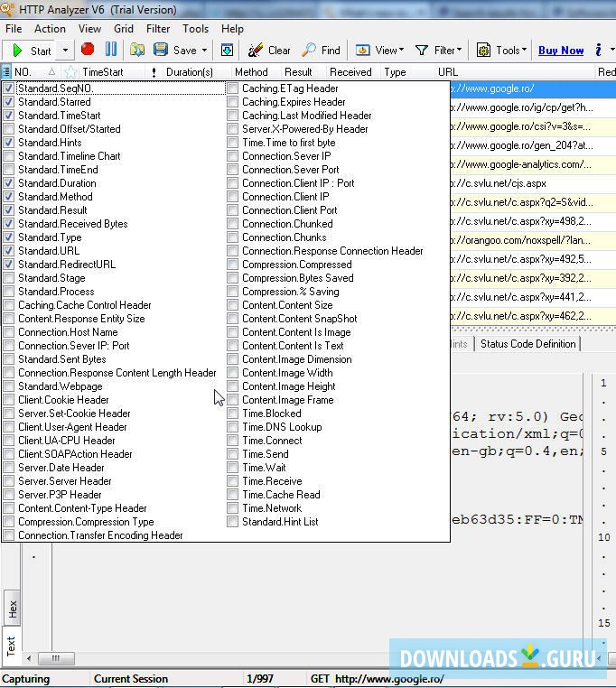This screenshot has width=616, height=688.
Task: Expand the Filter dropdown arrow
Action: pyautogui.click(x=459, y=50)
